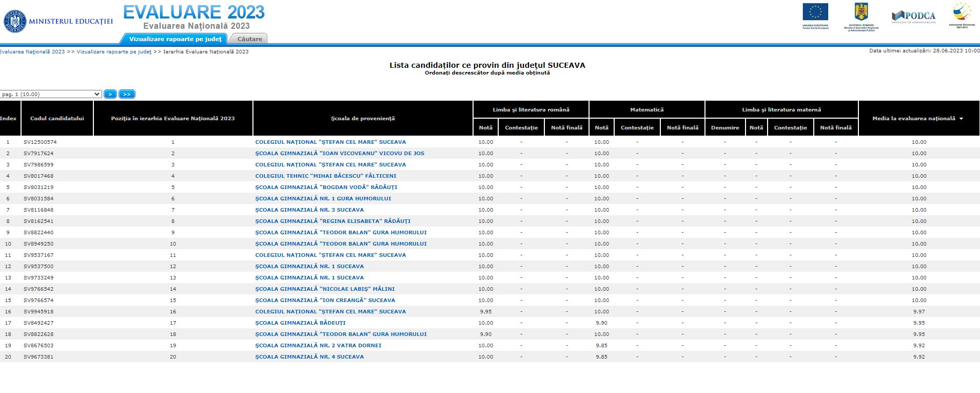Select candidate code SV9766542
This screenshot has width=980, height=393.
point(38,289)
